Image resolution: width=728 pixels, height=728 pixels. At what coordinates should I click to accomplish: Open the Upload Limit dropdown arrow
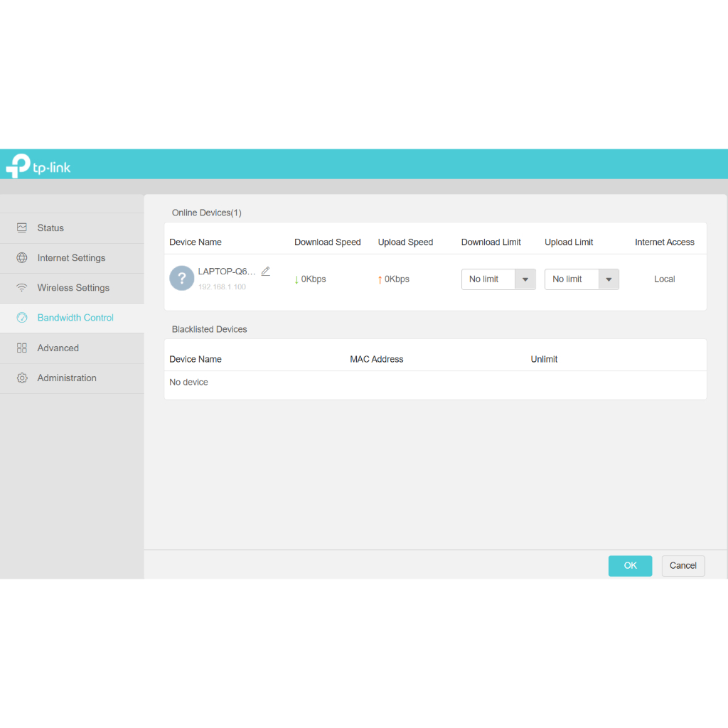tap(609, 279)
